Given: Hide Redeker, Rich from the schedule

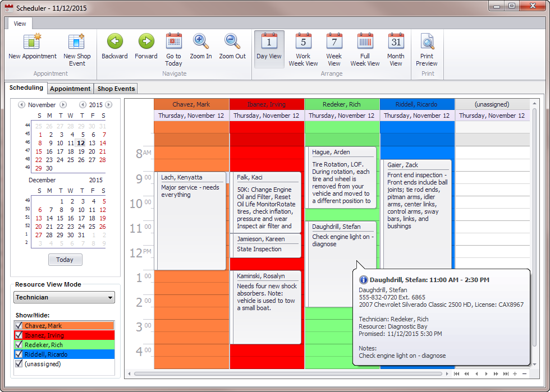Looking at the screenshot, I should click(19, 345).
